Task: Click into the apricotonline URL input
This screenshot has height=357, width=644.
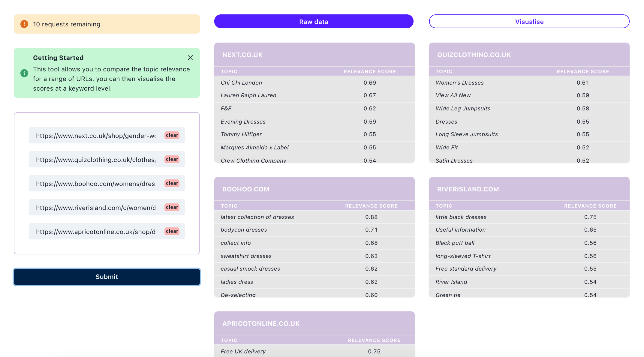Action: pos(95,232)
